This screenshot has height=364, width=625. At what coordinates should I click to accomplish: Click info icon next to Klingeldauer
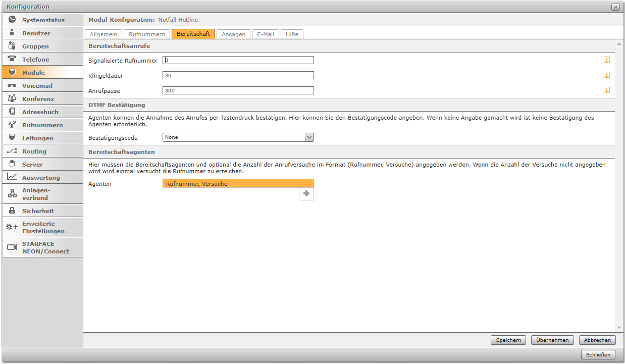click(606, 75)
